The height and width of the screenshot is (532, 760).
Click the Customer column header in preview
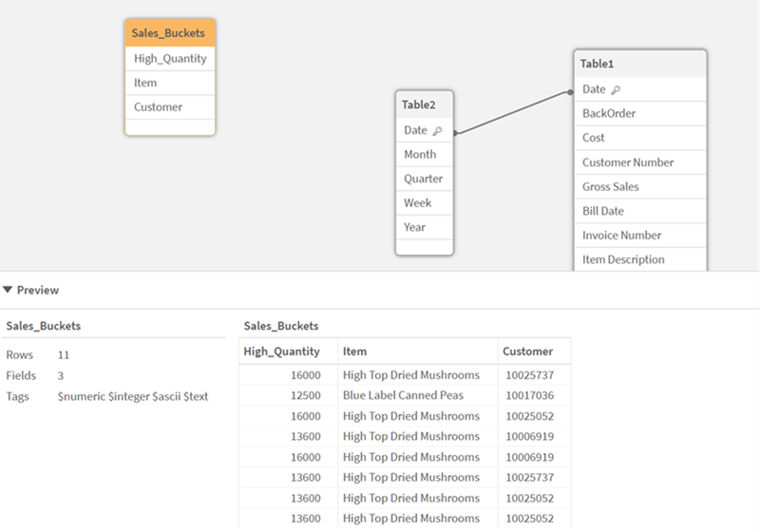(527, 351)
